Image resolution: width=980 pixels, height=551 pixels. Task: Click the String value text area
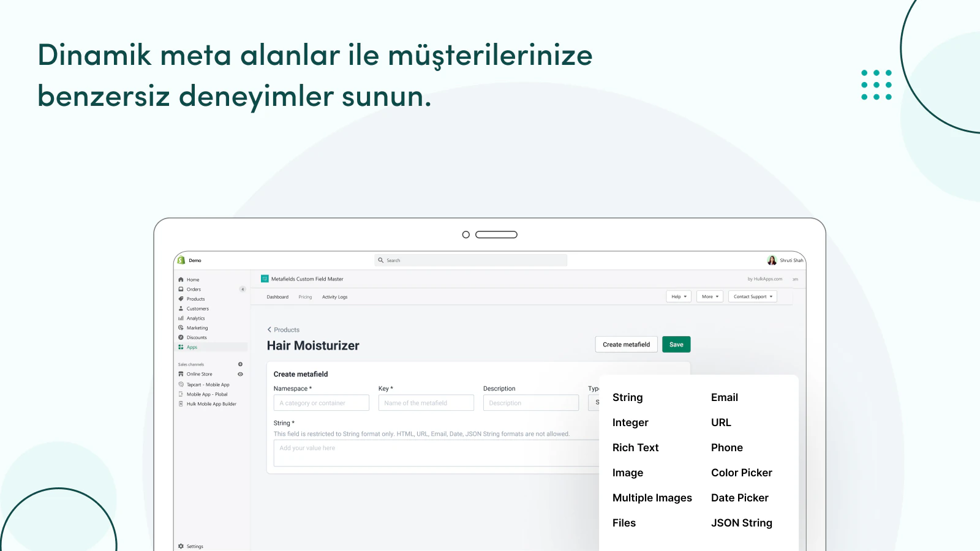pyautogui.click(x=436, y=453)
